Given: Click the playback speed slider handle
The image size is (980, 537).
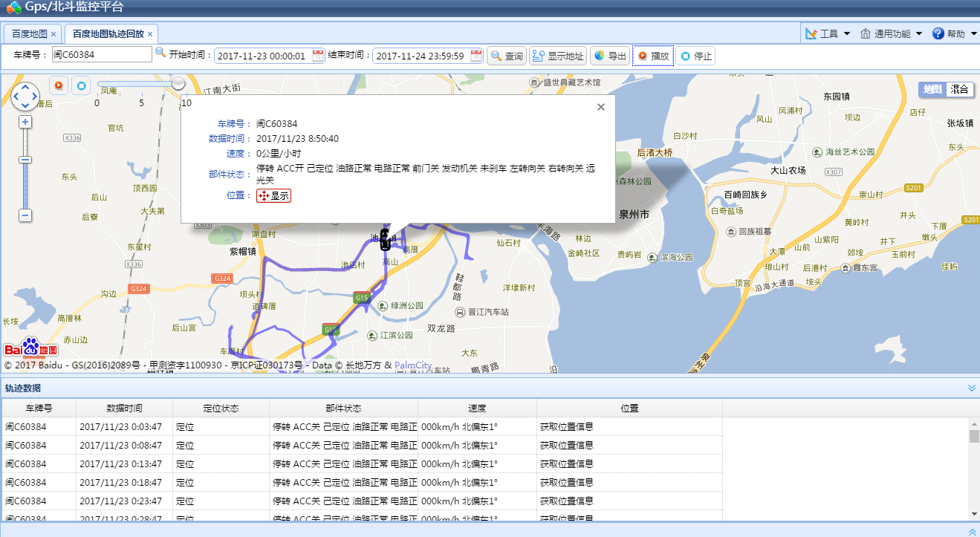Looking at the screenshot, I should click(x=178, y=83).
